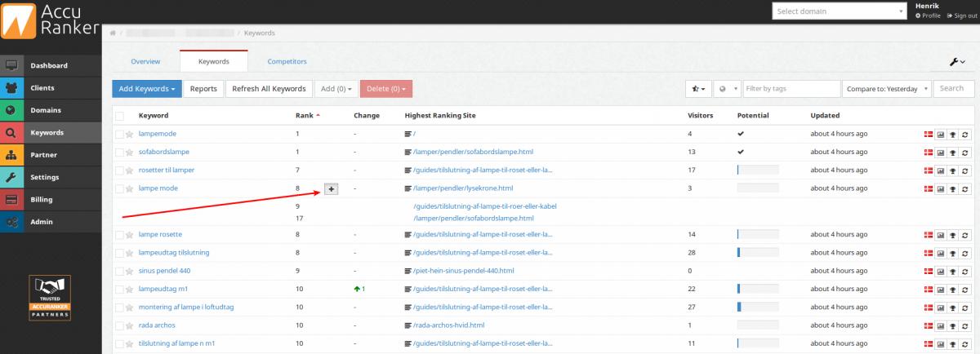
Task: Check the lampe rosette row checkbox
Action: [x=119, y=235]
